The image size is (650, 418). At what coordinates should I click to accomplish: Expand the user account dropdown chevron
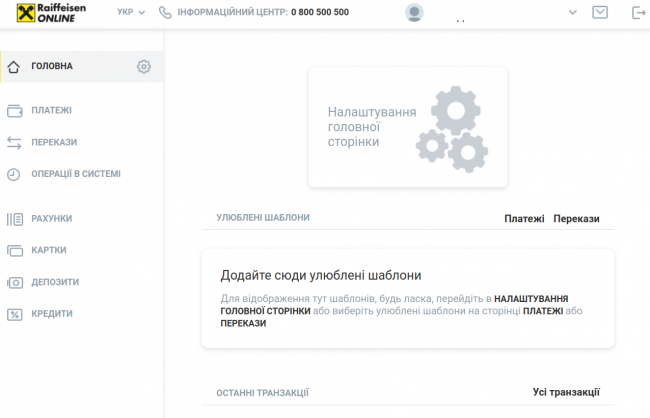pos(573,13)
